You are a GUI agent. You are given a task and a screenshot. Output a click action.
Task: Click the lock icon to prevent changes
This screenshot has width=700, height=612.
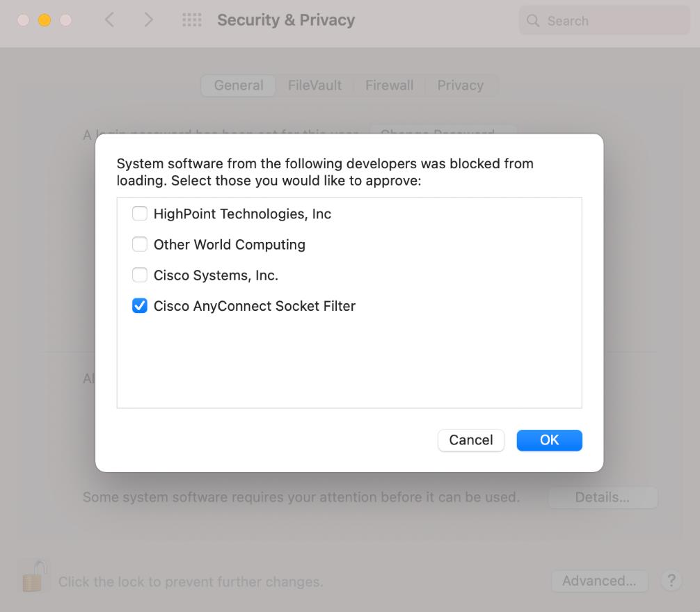pos(32,577)
